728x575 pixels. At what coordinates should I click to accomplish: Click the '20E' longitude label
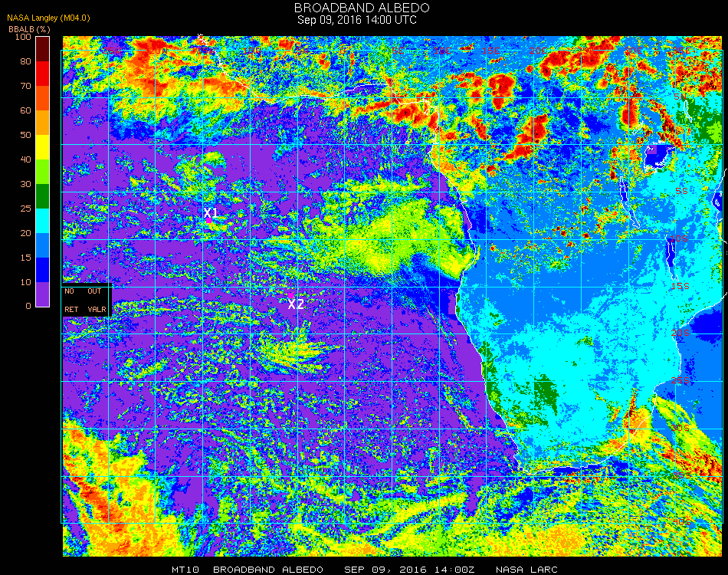coord(538,51)
